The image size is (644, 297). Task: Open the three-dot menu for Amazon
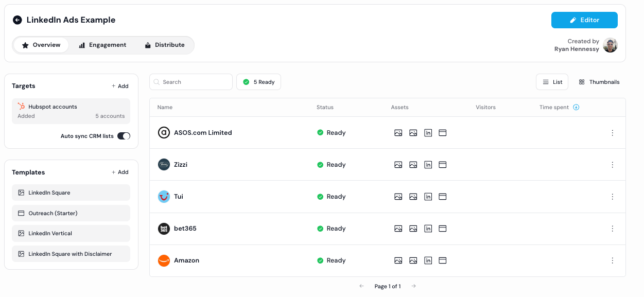click(x=612, y=260)
